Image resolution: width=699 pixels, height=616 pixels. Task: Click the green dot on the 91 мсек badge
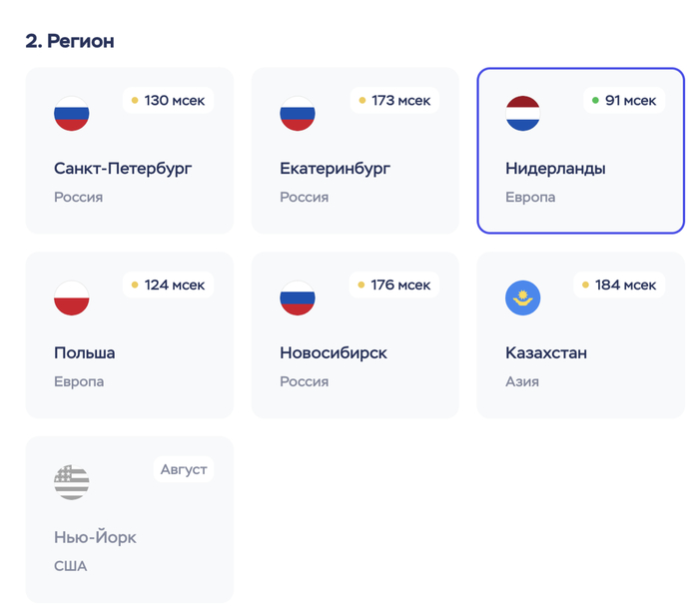(x=595, y=101)
